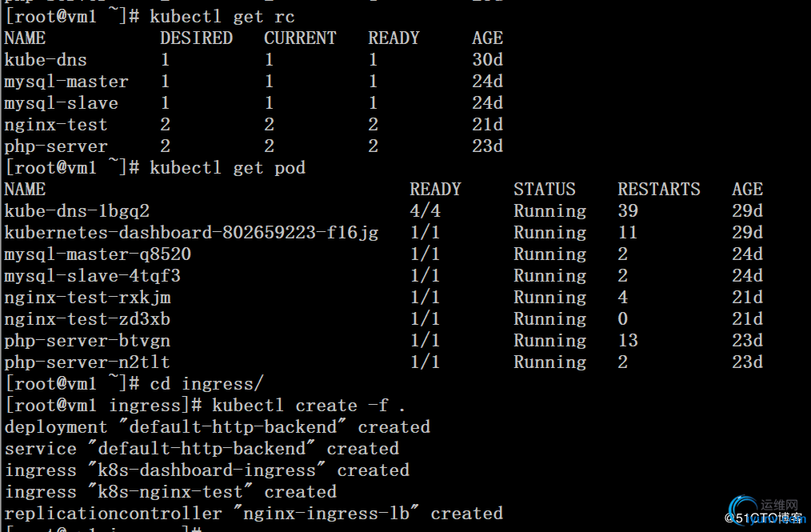The image size is (811, 532).
Task: Click the '30d' age of kube-dns
Action: pyautogui.click(x=487, y=60)
